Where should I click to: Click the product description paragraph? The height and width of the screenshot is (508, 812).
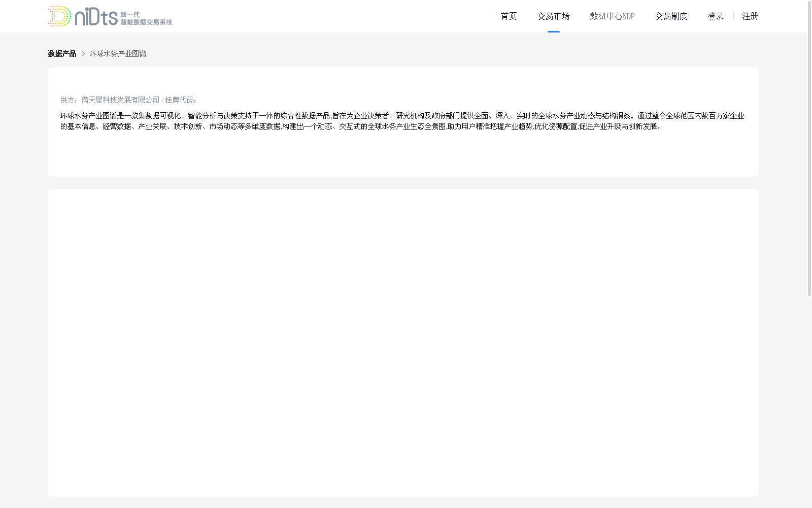402,121
